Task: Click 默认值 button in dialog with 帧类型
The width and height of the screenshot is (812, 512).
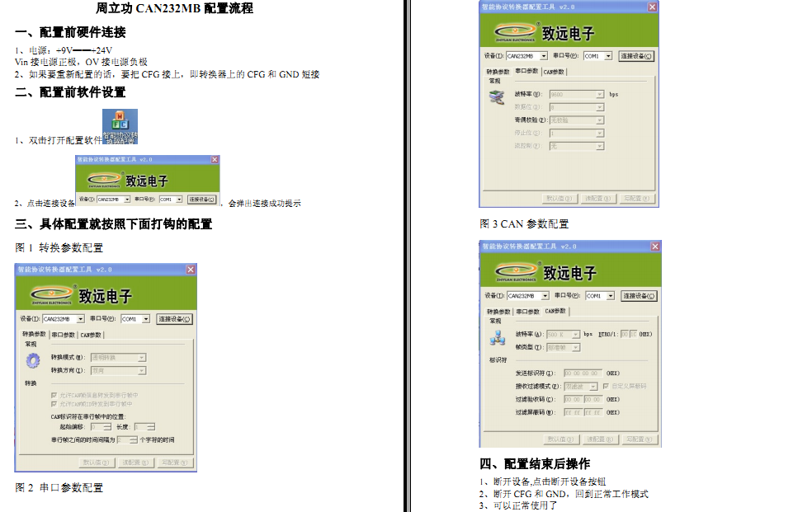Action: tap(561, 439)
